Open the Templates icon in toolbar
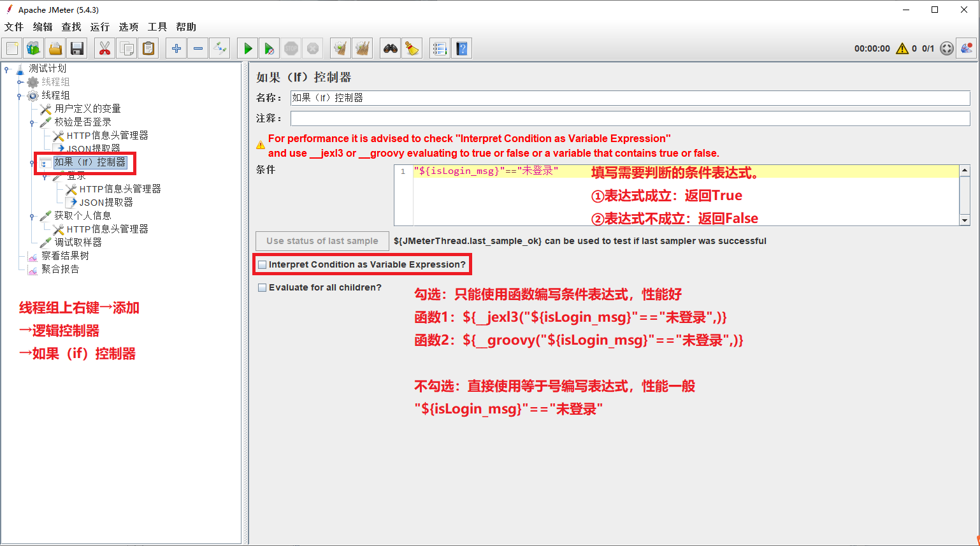980x546 pixels. click(x=33, y=48)
